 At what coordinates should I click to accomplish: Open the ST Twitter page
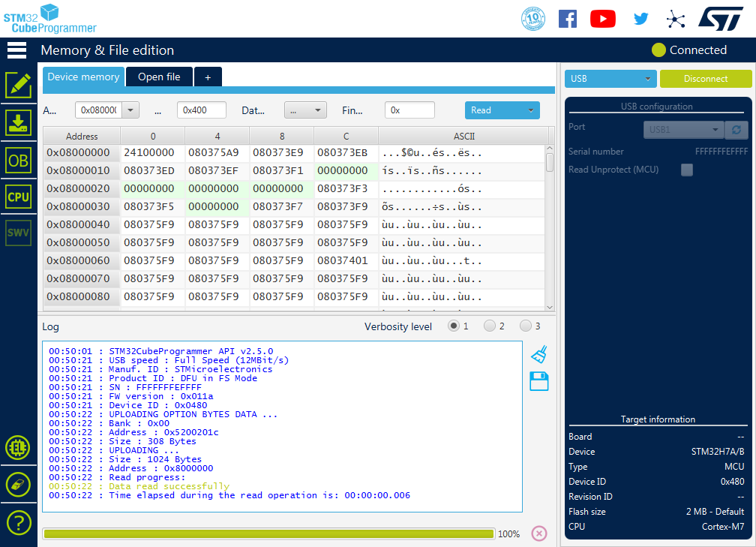[x=640, y=19]
